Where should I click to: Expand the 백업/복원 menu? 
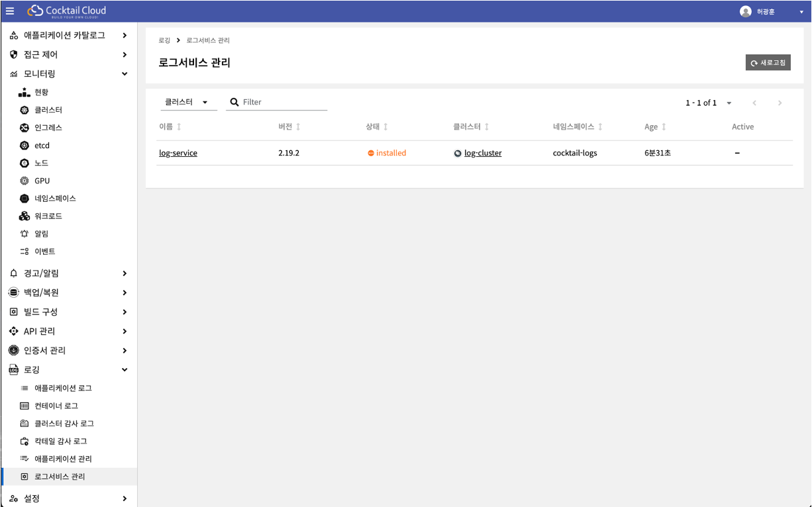[125, 293]
